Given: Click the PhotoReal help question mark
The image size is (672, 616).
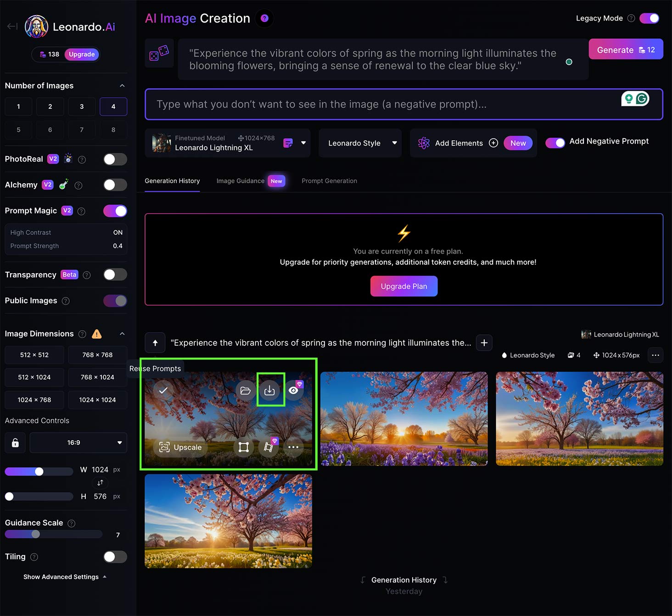Looking at the screenshot, I should point(82,160).
